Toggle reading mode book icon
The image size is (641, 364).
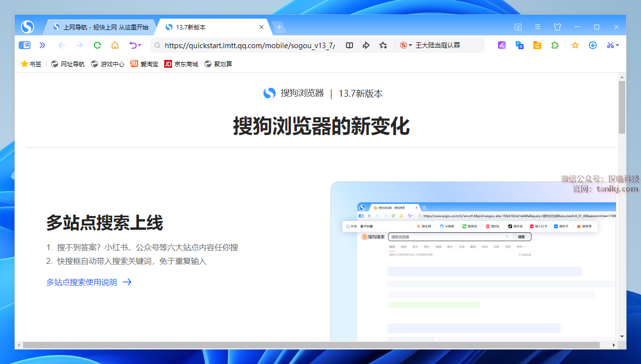pos(350,45)
